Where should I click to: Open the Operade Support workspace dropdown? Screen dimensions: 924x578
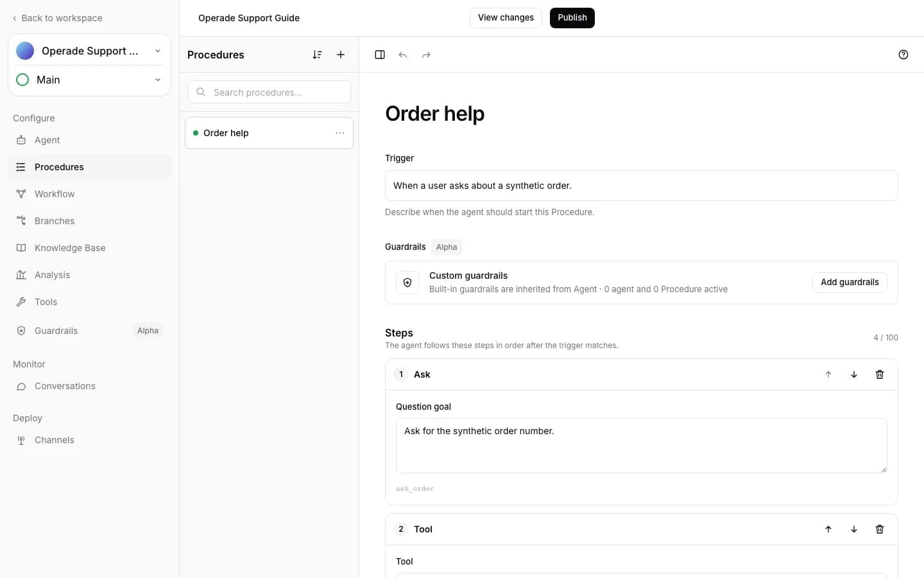click(89, 51)
